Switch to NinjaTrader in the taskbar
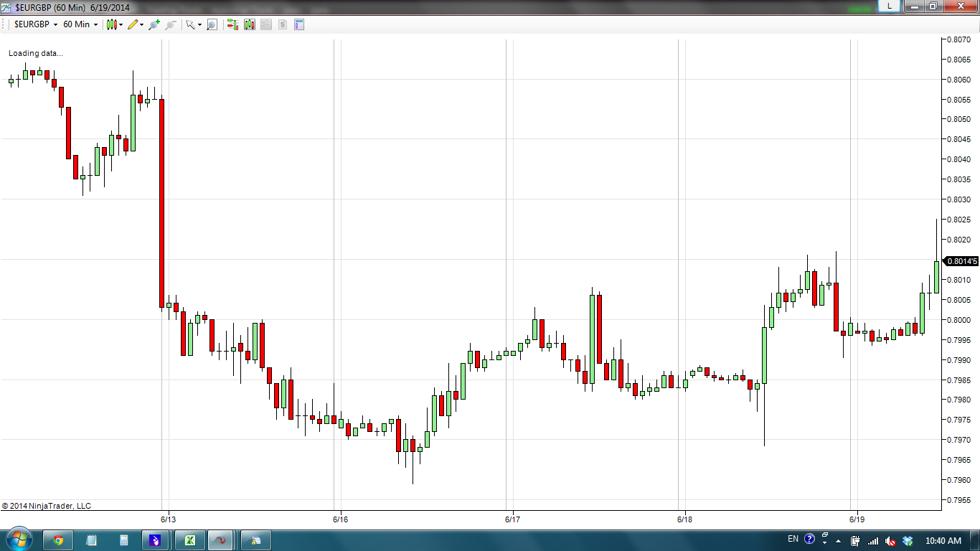 pos(221,540)
